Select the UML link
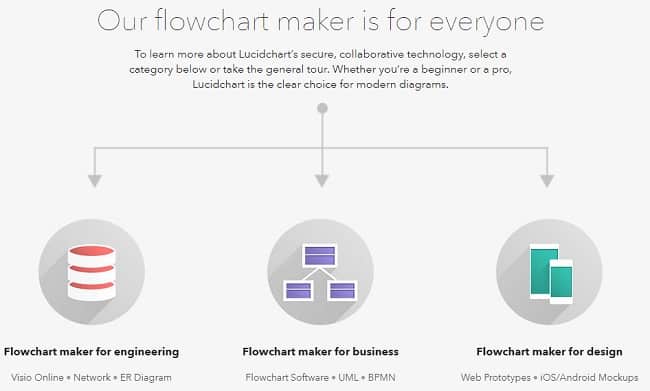The height and width of the screenshot is (391, 650). [x=348, y=378]
